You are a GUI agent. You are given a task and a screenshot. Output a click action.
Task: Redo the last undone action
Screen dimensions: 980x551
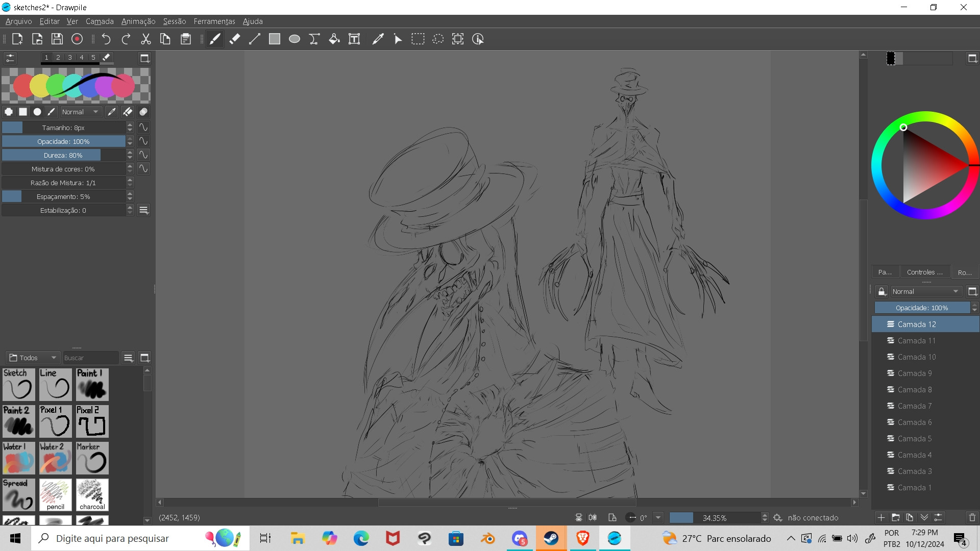(126, 39)
